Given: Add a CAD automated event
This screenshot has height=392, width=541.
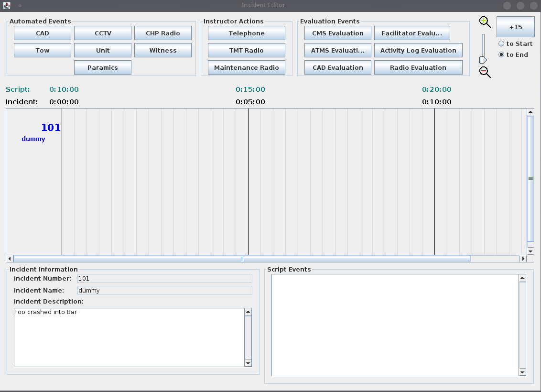Looking at the screenshot, I should pyautogui.click(x=43, y=33).
